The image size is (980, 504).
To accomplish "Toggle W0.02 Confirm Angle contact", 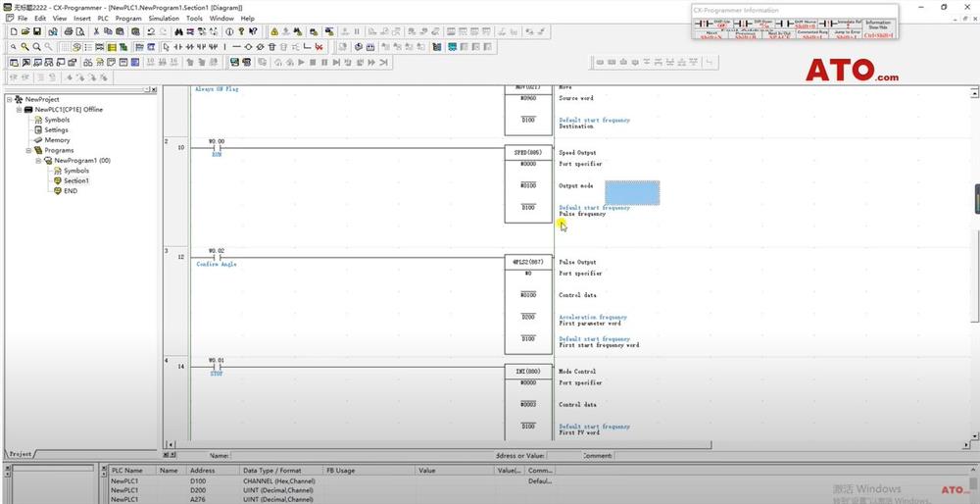I will coord(218,258).
